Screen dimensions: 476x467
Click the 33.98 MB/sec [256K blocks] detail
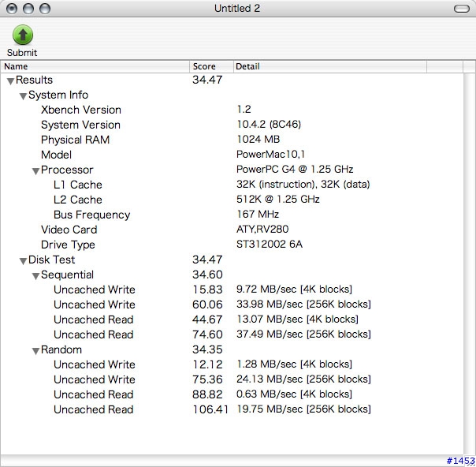[303, 304]
